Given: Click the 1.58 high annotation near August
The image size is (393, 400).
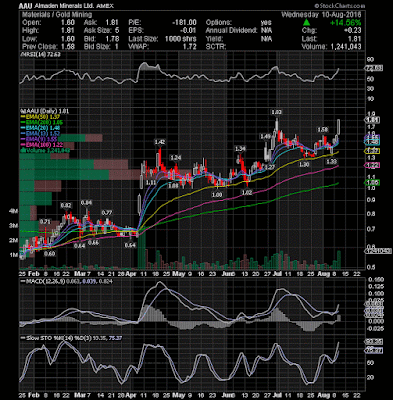Looking at the screenshot, I should (x=322, y=129).
